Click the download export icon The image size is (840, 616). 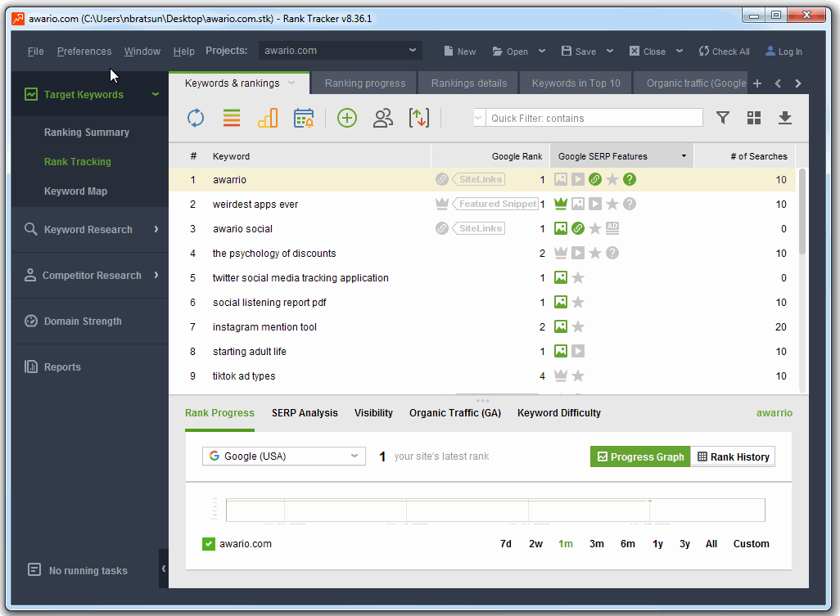785,118
